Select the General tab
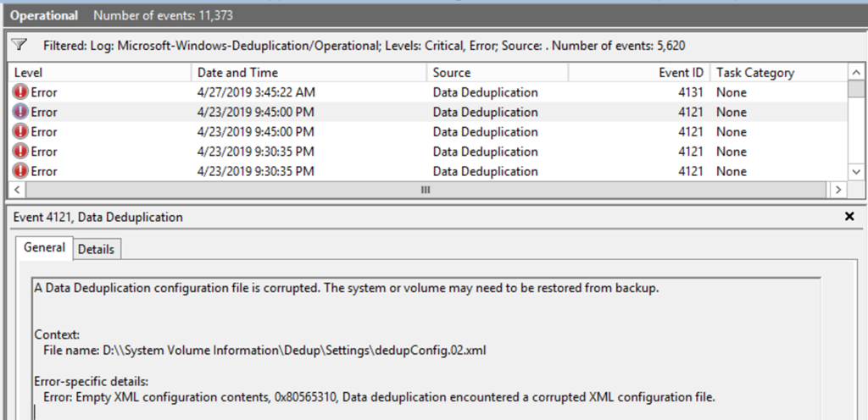This screenshot has height=420, width=868. click(x=44, y=248)
